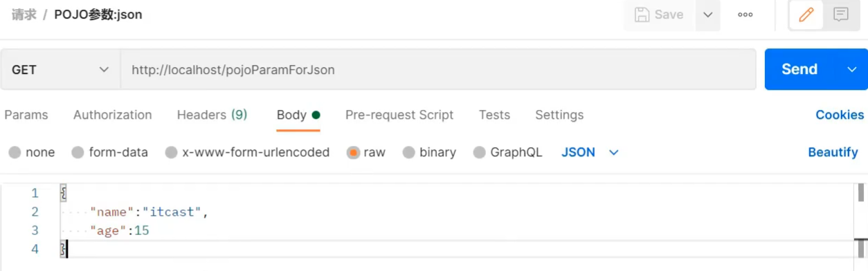The image size is (868, 271).
Task: Open the three-dots more actions menu
Action: pos(745,15)
